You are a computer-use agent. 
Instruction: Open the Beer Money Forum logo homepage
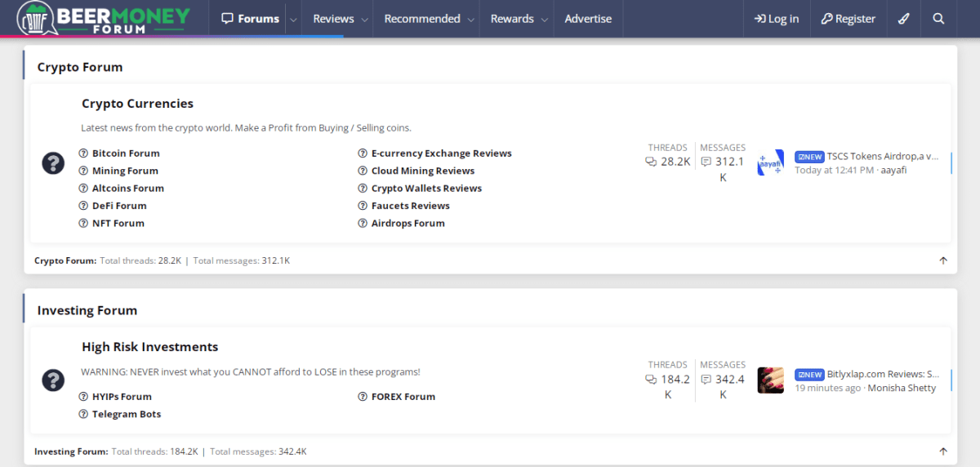coord(103,18)
